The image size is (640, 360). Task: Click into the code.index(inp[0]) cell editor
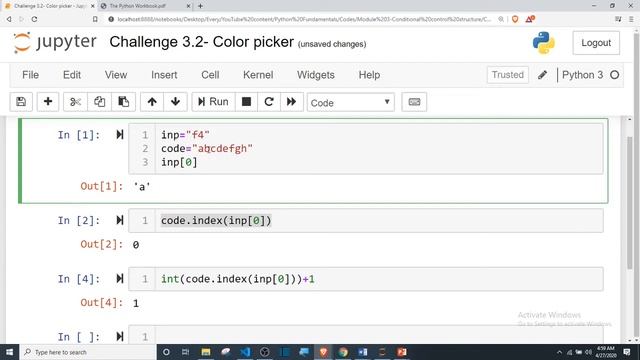click(x=379, y=221)
